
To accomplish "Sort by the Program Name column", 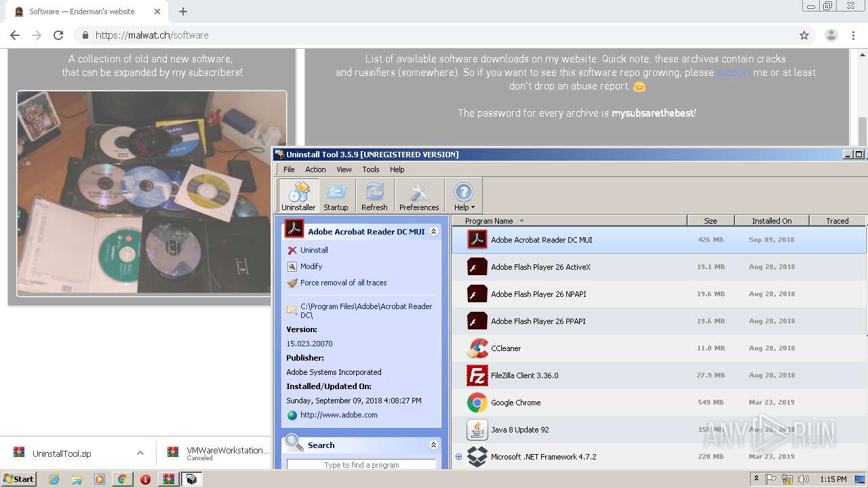I will click(570, 221).
